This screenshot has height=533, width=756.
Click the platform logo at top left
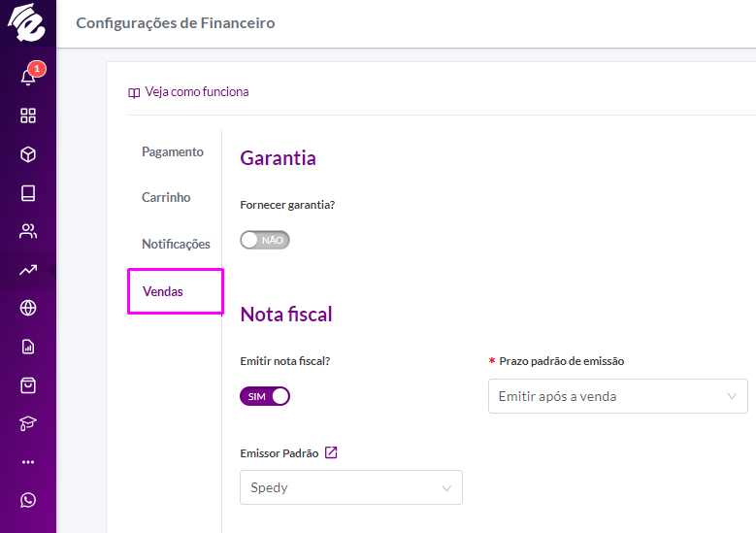(x=28, y=23)
